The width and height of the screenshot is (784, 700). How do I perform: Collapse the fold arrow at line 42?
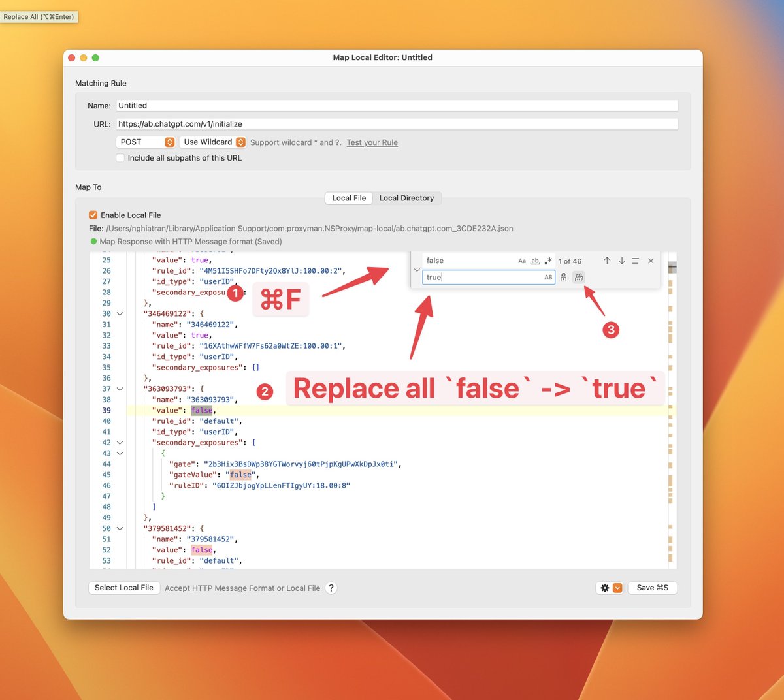point(120,443)
